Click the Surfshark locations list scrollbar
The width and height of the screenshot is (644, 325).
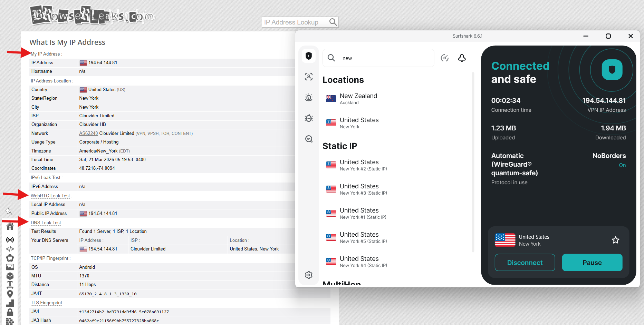pos(473,162)
